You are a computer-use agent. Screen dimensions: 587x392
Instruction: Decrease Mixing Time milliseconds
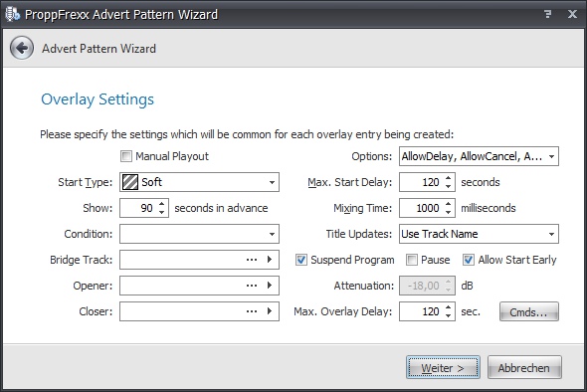(x=448, y=212)
